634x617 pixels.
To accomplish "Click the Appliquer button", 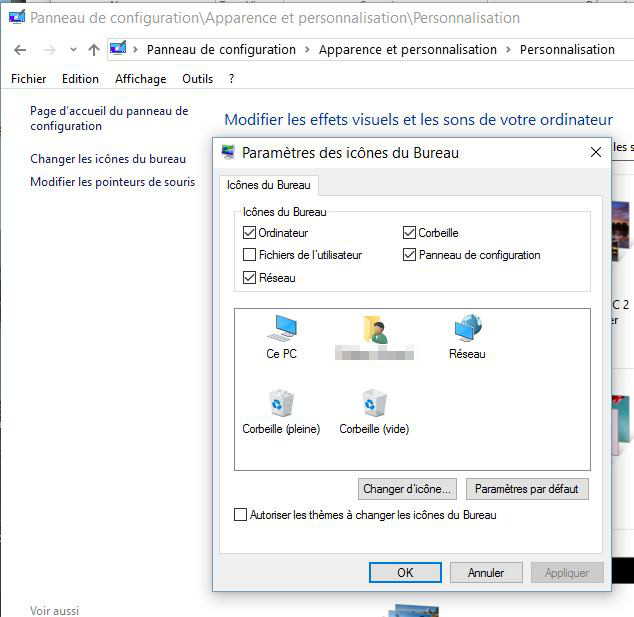I will click(x=567, y=573).
